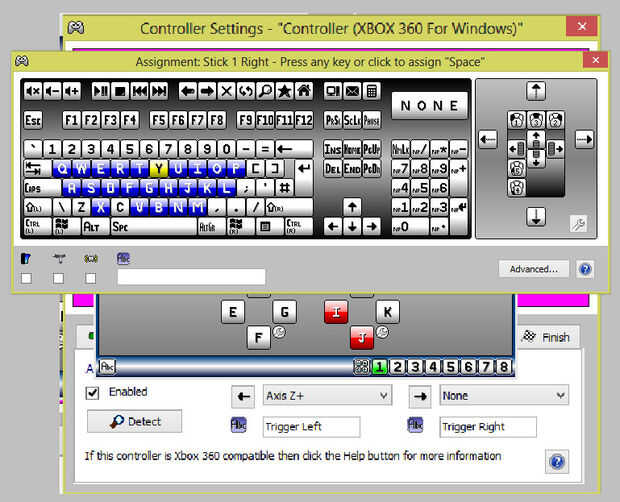Select mouse move left arrow
The height and width of the screenshot is (502, 620).
(x=488, y=140)
